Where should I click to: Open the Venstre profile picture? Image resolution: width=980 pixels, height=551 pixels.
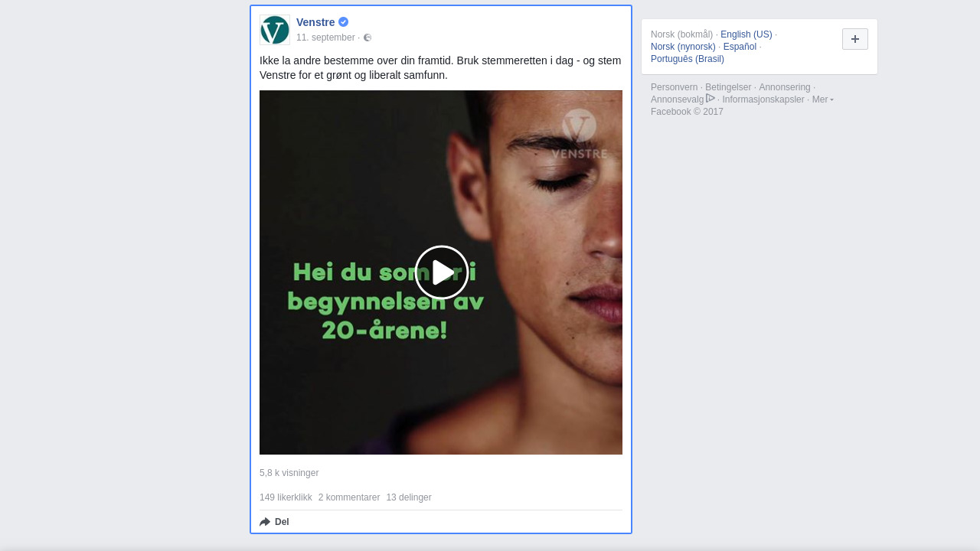[x=275, y=30]
